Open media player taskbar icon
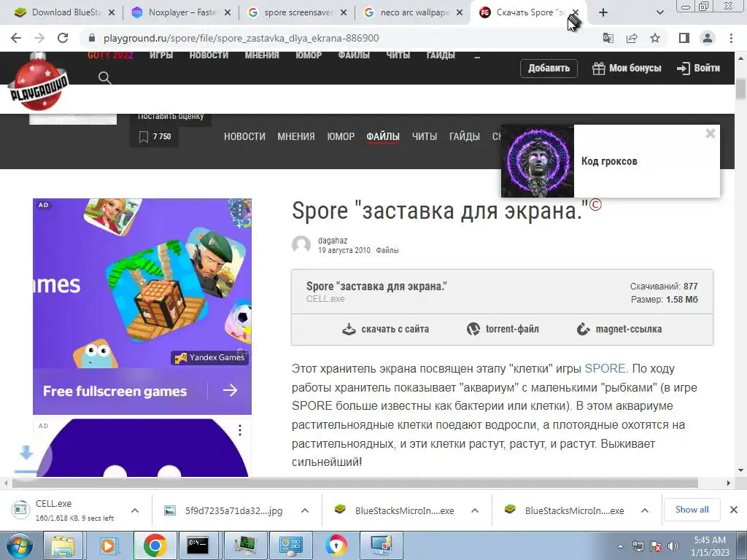Viewport: 747px width, 560px height. coord(108,545)
